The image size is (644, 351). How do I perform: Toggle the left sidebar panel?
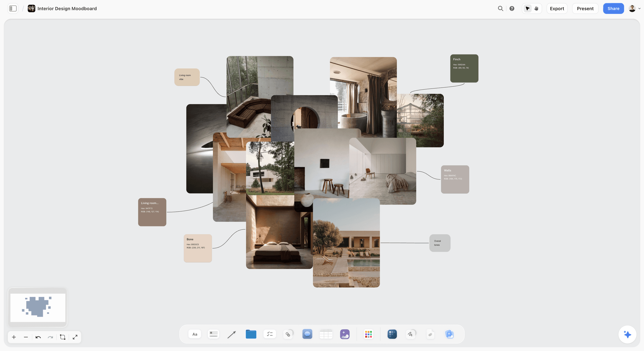point(13,8)
